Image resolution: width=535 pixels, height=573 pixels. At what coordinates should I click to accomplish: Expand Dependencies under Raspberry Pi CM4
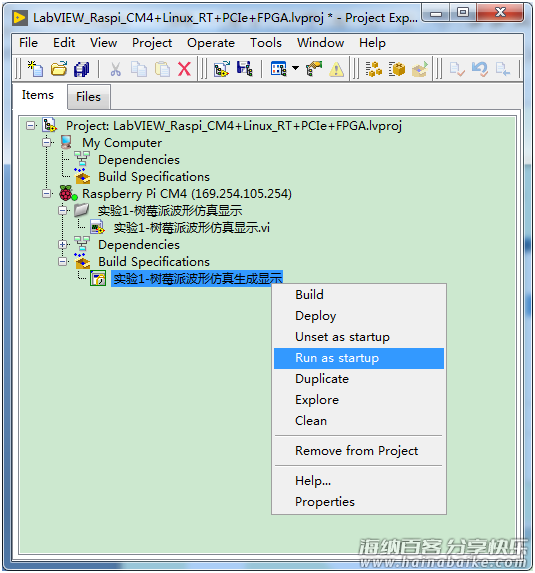[62, 244]
